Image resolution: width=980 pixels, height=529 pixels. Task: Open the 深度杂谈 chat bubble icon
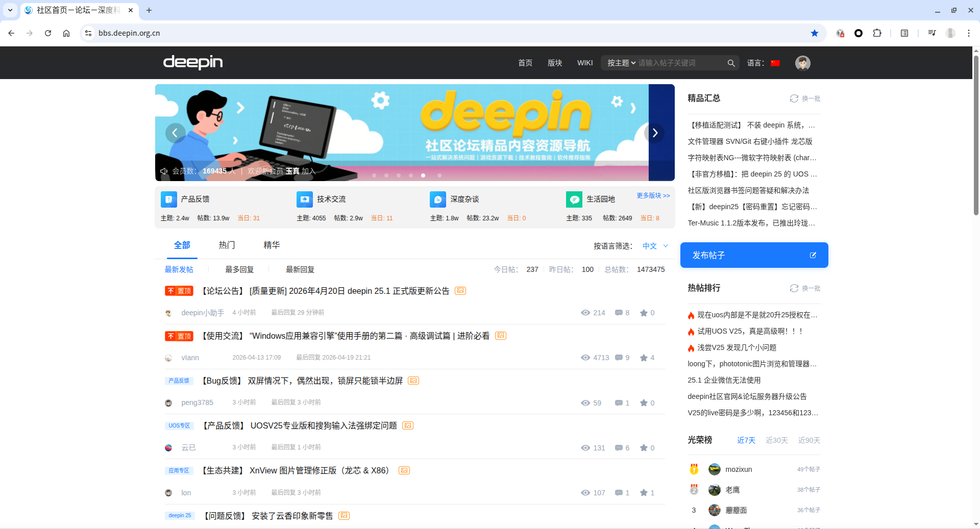click(x=438, y=199)
